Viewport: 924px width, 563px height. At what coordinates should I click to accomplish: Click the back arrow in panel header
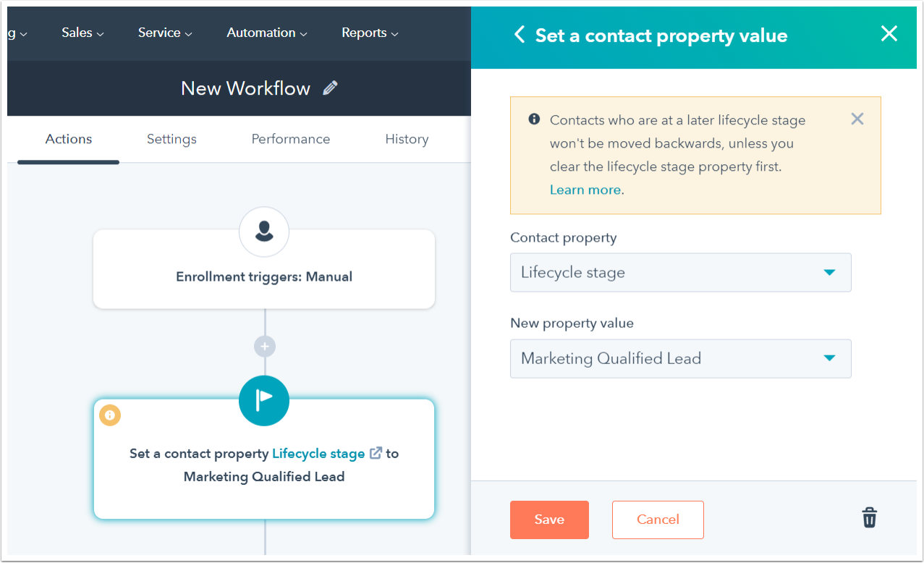[x=519, y=35]
